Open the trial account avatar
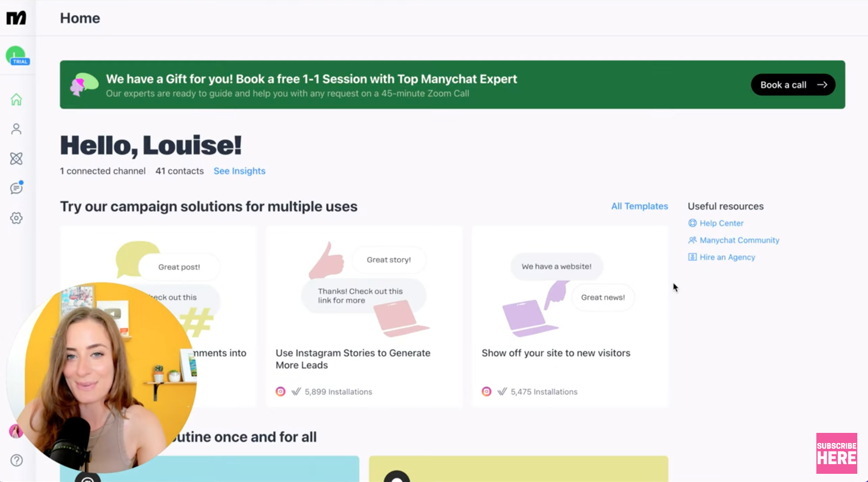The width and height of the screenshot is (868, 482). pos(17,56)
